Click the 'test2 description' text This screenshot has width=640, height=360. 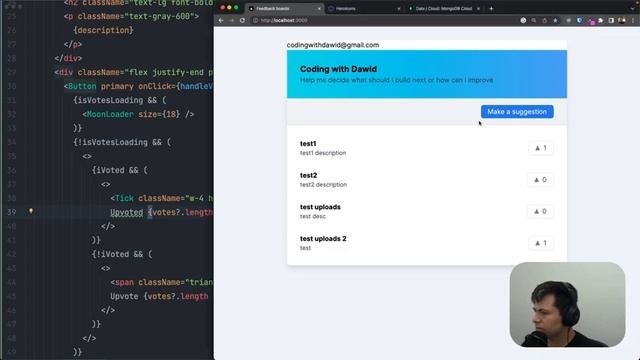(x=323, y=185)
